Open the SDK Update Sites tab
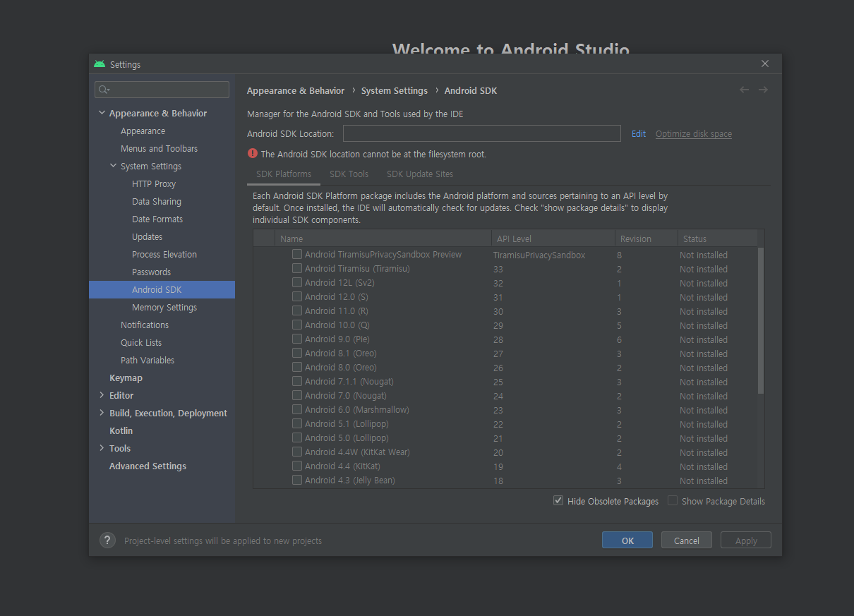The width and height of the screenshot is (854, 616). (420, 174)
